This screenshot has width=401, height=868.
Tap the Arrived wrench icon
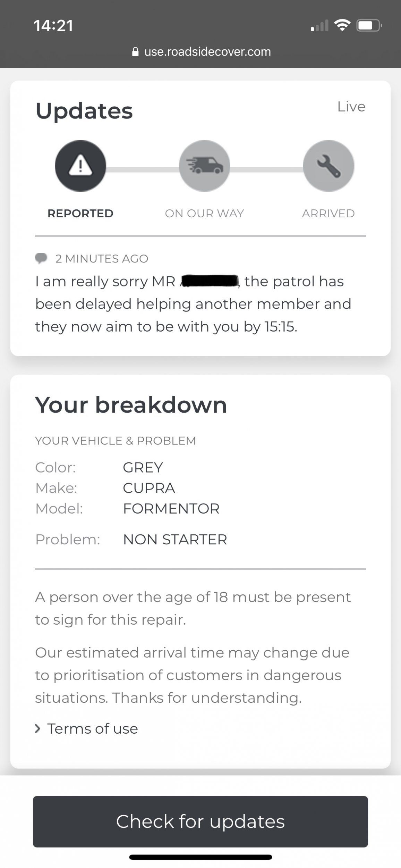pos(329,166)
